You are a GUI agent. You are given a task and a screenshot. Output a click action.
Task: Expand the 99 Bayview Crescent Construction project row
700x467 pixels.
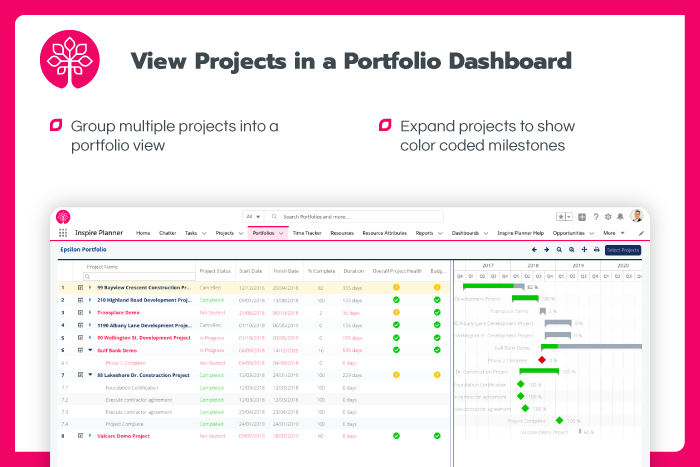coord(90,288)
